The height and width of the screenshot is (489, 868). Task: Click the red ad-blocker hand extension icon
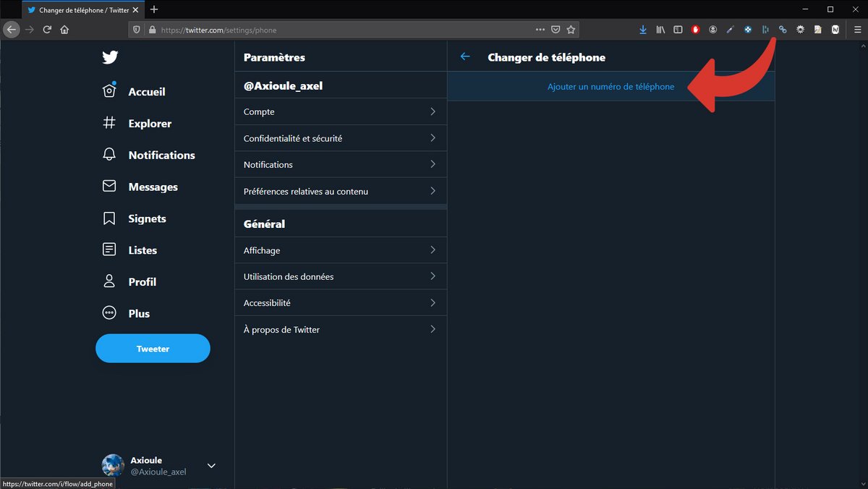pyautogui.click(x=696, y=30)
